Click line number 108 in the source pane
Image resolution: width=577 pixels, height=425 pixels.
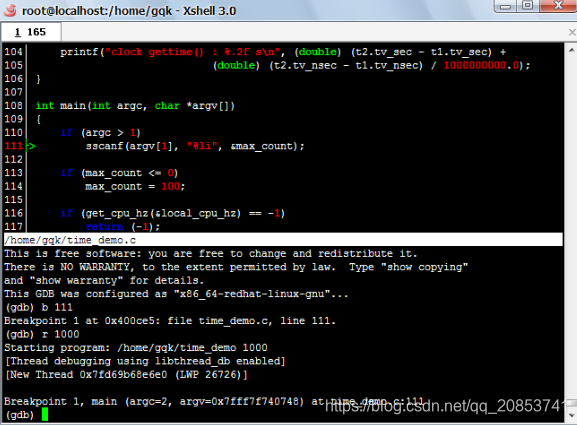click(x=14, y=106)
